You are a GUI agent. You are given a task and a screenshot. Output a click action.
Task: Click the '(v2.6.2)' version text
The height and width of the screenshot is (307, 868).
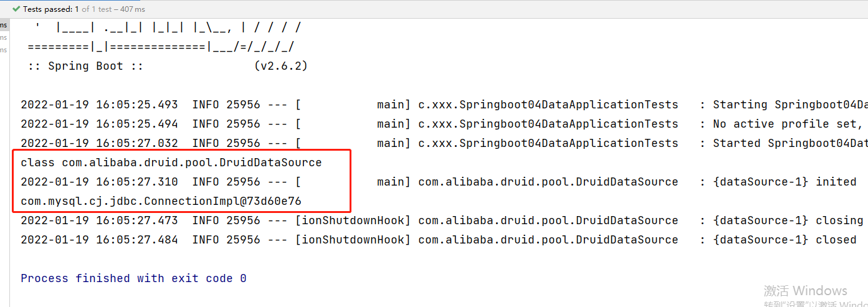(x=281, y=66)
